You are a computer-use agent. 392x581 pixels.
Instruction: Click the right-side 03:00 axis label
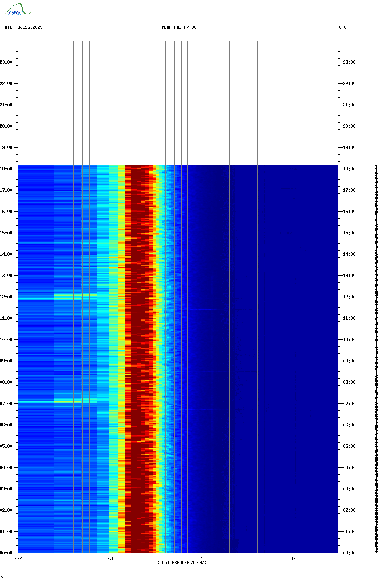pos(349,489)
